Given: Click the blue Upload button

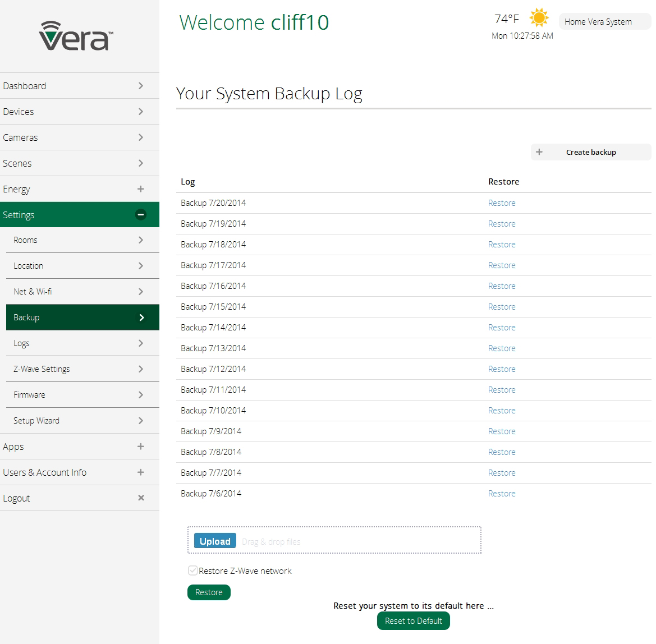Looking at the screenshot, I should (x=215, y=541).
